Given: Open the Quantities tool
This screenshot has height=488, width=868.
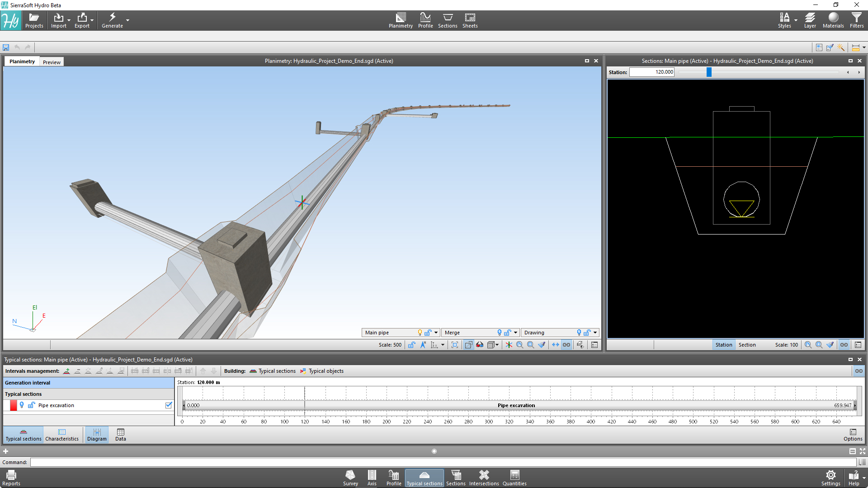Looking at the screenshot, I should [x=514, y=477].
